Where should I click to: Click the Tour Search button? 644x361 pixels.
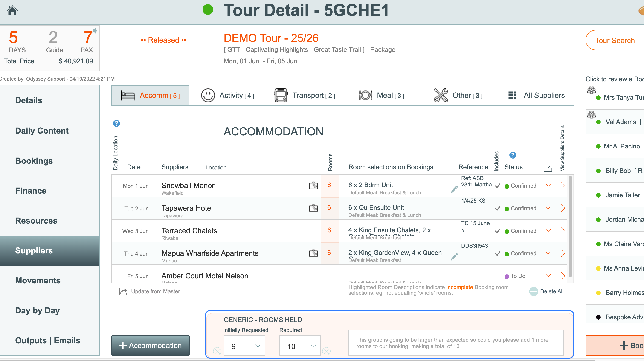pos(615,40)
